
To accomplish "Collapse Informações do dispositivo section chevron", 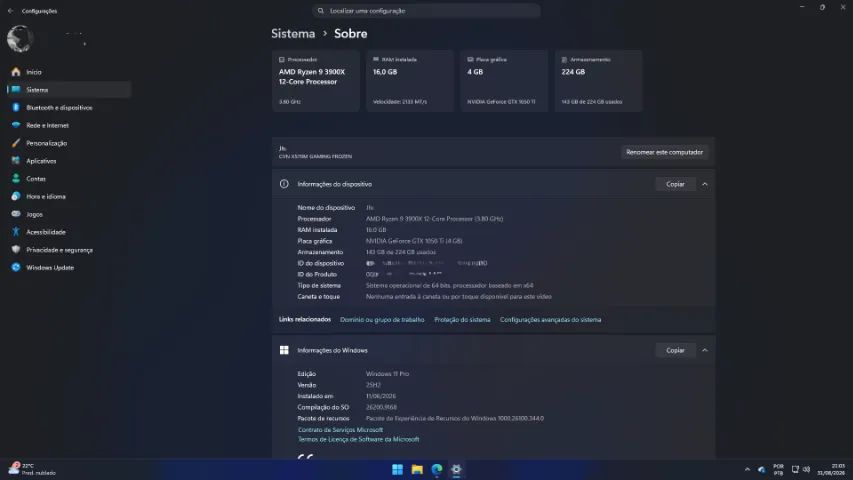I will pyautogui.click(x=704, y=184).
